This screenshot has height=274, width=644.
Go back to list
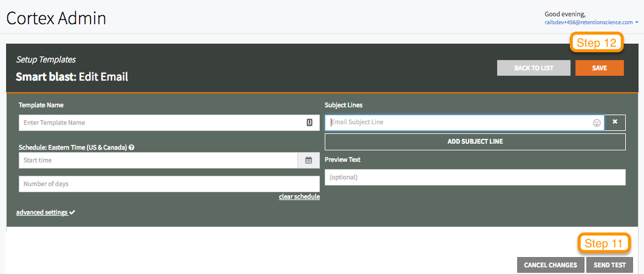tap(534, 68)
